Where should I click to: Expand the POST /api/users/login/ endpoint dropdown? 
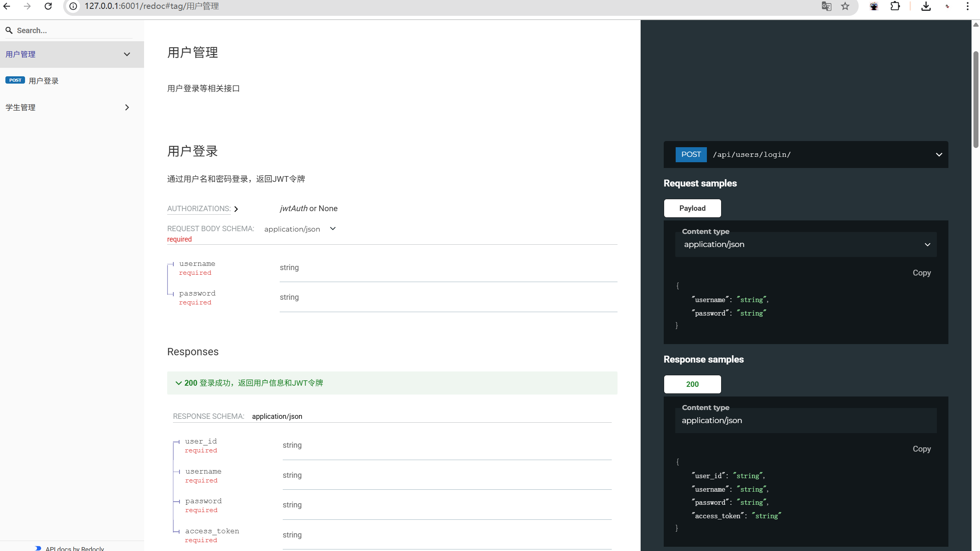point(939,155)
